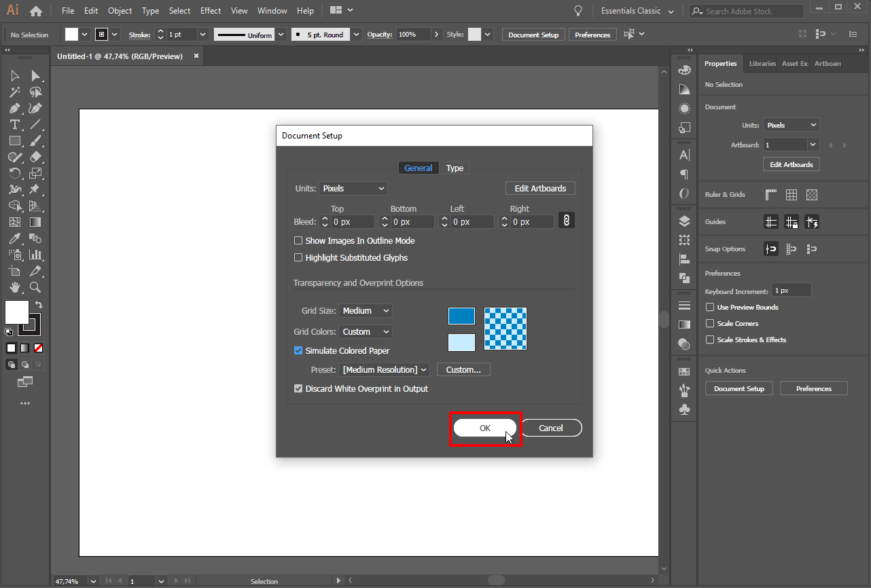Viewport: 871px width, 588px height.
Task: Open the Gradient tool
Action: 35,222
